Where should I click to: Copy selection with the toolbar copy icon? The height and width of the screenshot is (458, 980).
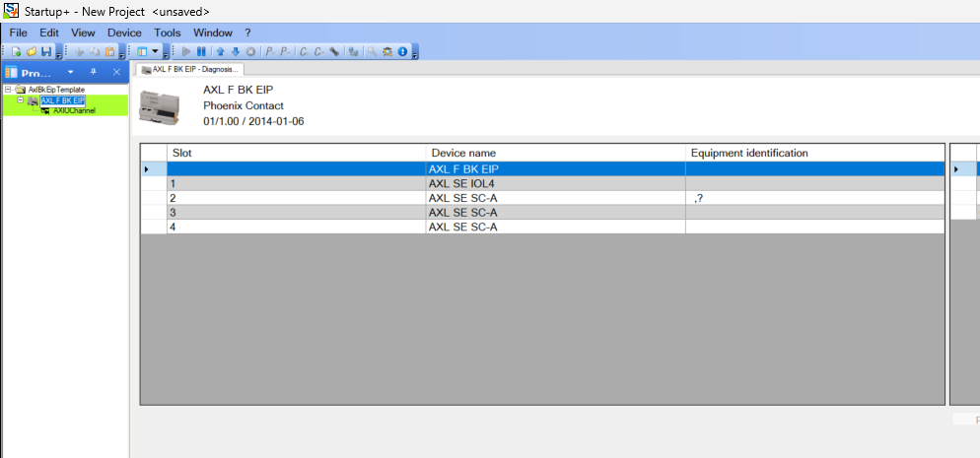coord(95,52)
